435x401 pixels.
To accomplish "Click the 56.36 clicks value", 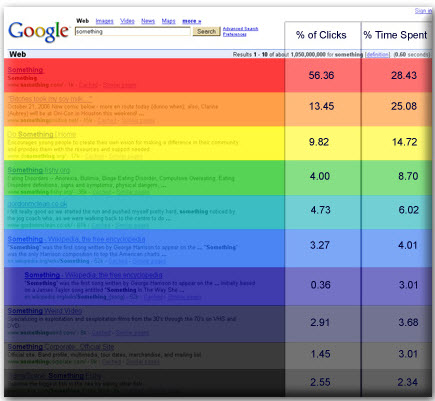I will click(321, 75).
